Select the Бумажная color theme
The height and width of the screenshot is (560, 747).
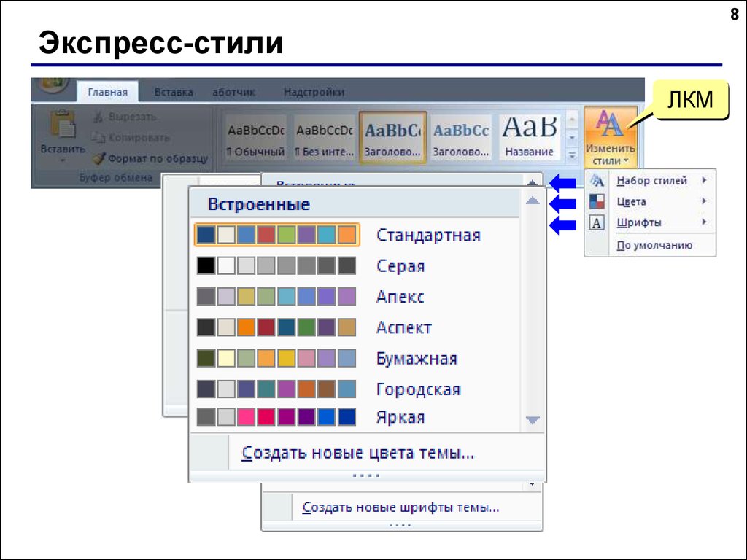(x=355, y=359)
